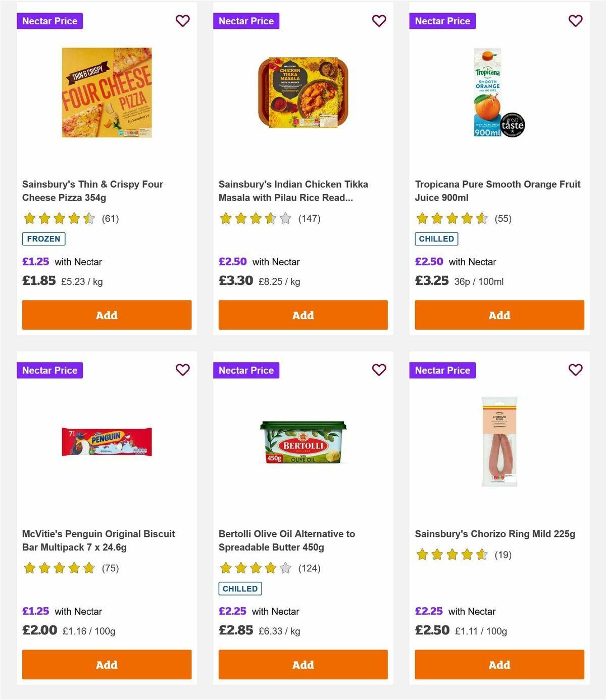Toggle favourite on the Chicken Tikka Masala

379,21
